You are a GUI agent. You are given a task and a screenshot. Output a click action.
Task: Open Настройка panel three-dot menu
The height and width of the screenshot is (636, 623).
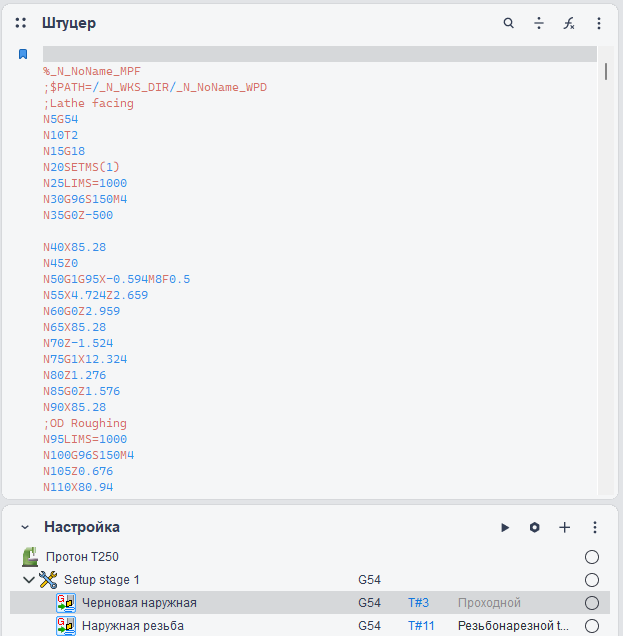click(595, 527)
